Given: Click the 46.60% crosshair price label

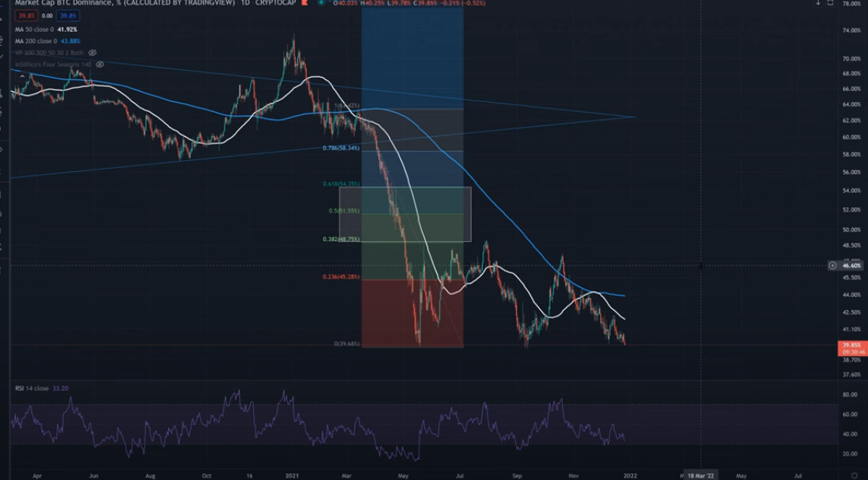Looking at the screenshot, I should pyautogui.click(x=852, y=265).
